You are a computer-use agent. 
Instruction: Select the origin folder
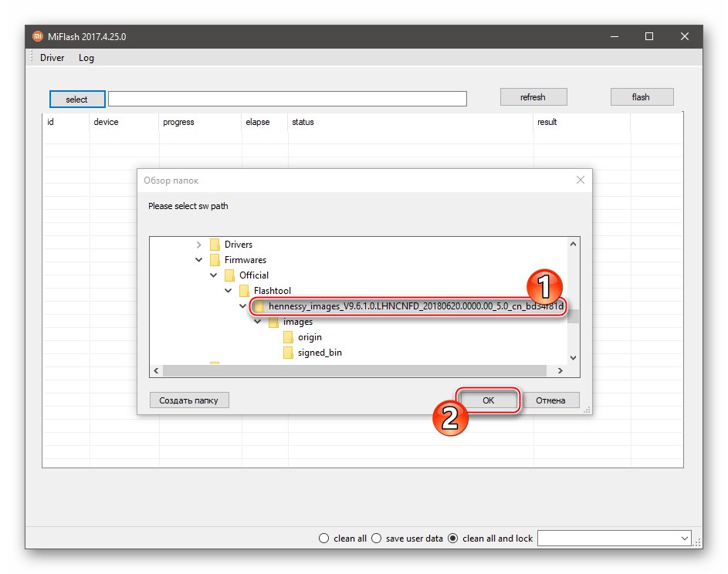[x=310, y=337]
